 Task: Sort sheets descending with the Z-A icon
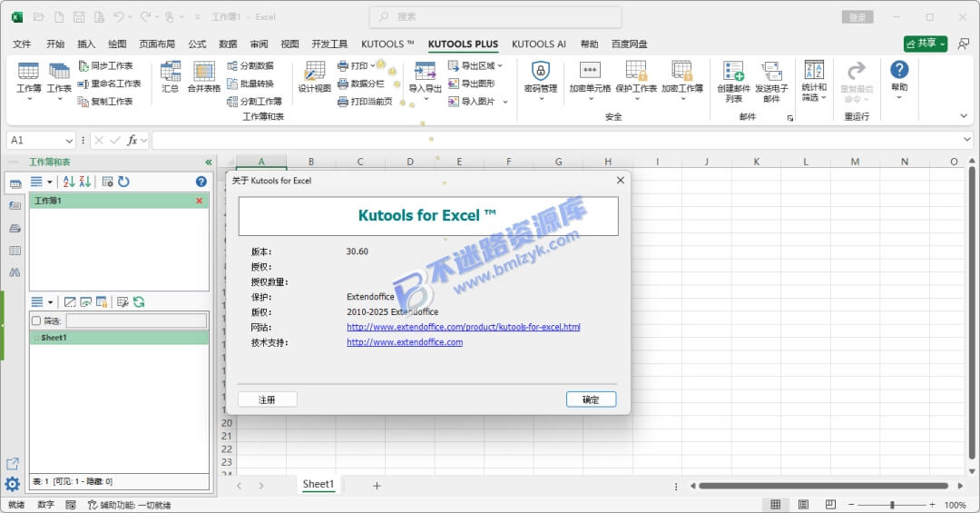(x=85, y=182)
